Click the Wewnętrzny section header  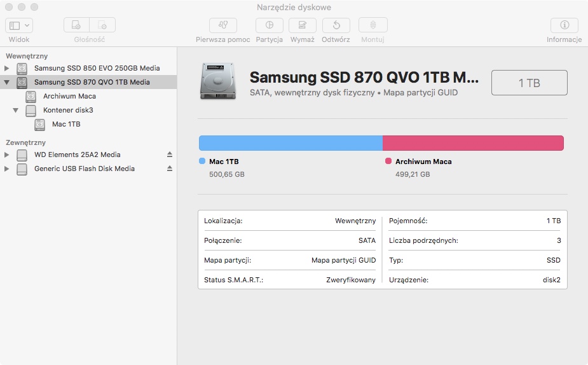click(x=27, y=56)
